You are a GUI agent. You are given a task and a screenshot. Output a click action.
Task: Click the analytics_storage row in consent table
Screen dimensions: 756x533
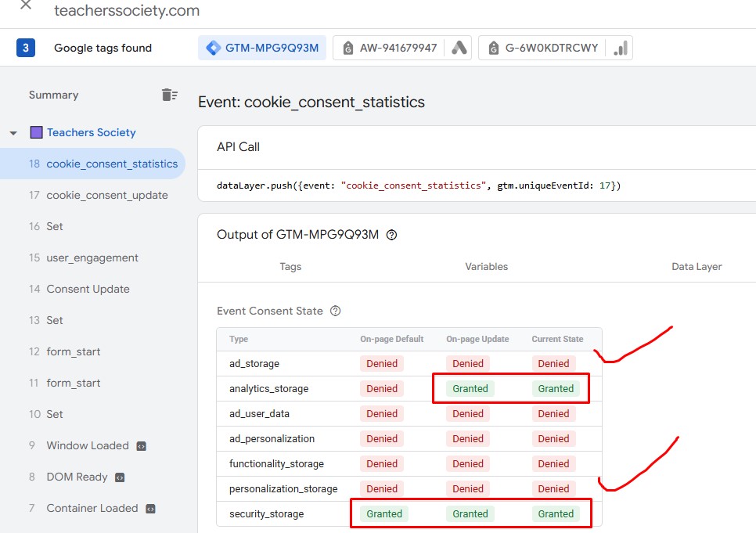tap(268, 388)
